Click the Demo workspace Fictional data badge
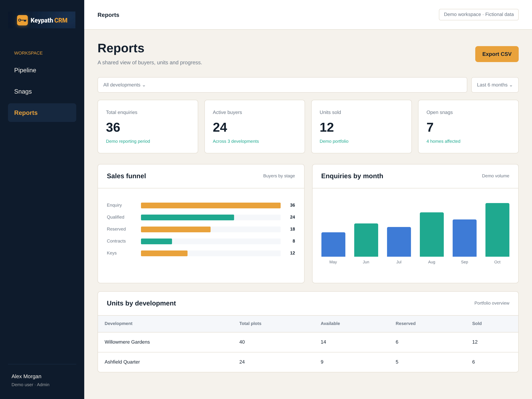This screenshot has height=399, width=532. tap(479, 14)
